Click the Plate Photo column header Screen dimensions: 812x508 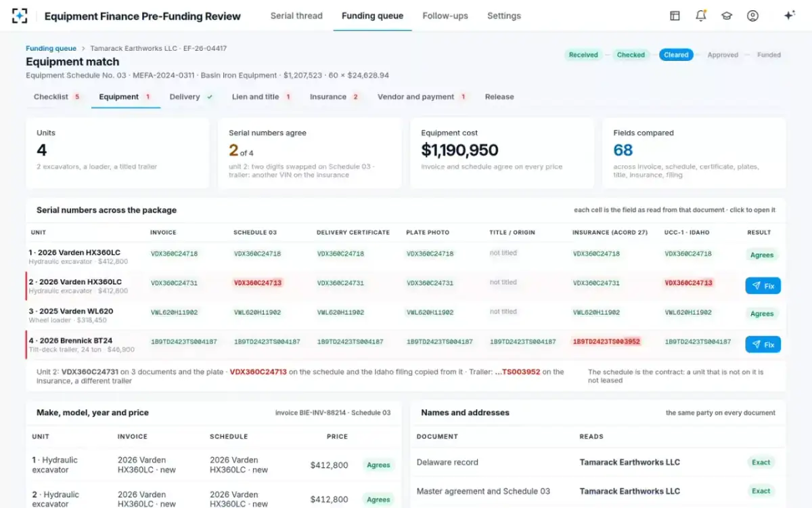point(428,232)
